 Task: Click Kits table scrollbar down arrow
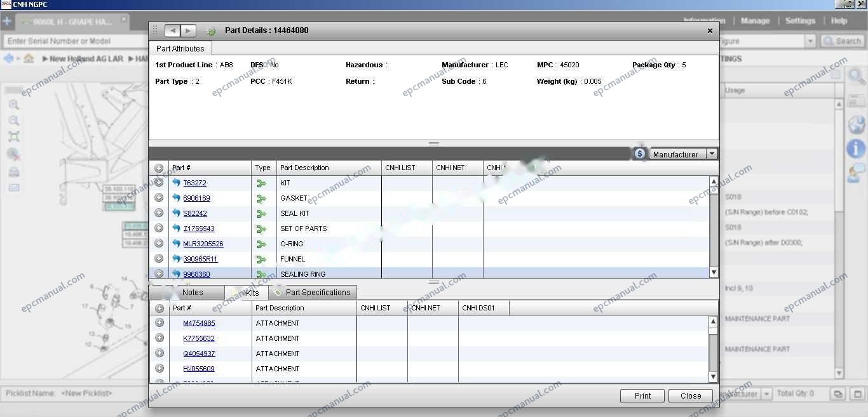click(x=714, y=377)
